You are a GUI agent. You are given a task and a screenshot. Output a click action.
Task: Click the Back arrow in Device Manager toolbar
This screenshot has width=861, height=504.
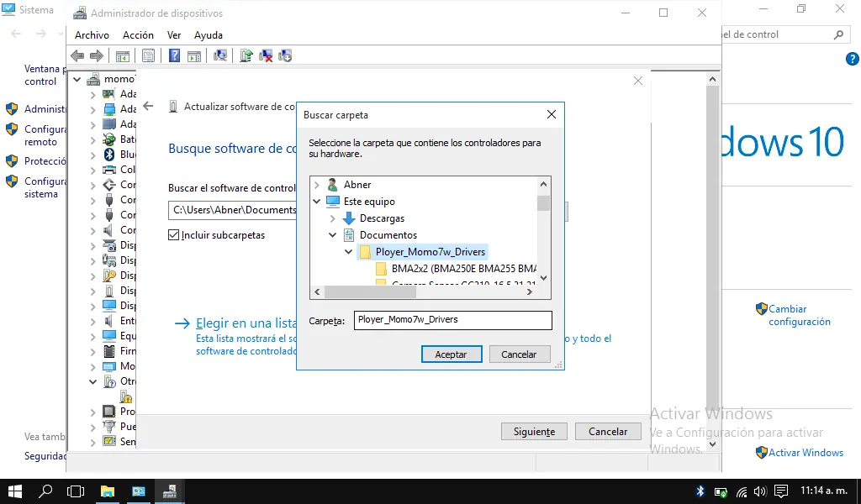click(77, 55)
